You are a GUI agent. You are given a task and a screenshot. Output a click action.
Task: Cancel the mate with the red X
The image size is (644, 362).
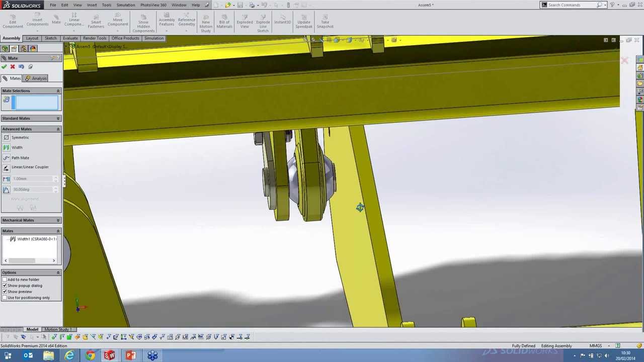pyautogui.click(x=13, y=66)
